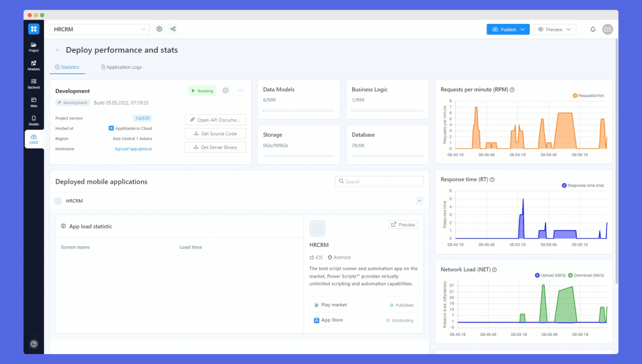Viewport: 642px width, 364px height.
Task: Click the HRCRM app icon in the deployed apps row
Action: (x=58, y=201)
